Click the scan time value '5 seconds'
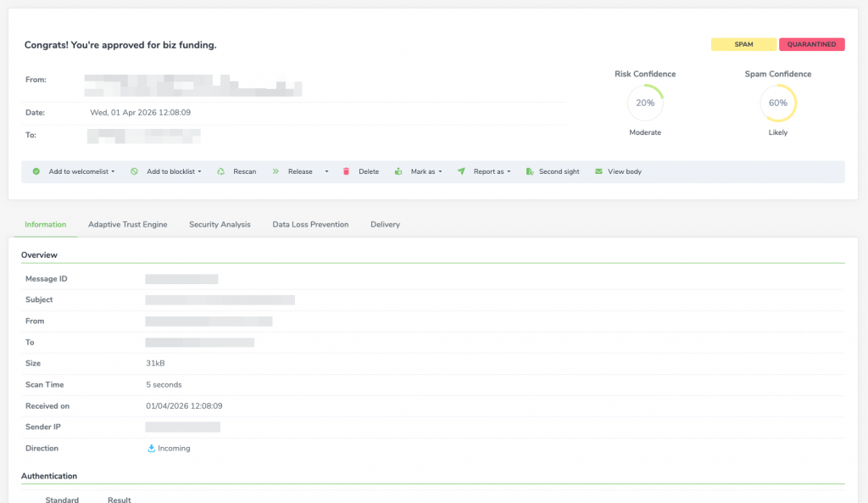Viewport: 868px width, 503px height. [164, 384]
